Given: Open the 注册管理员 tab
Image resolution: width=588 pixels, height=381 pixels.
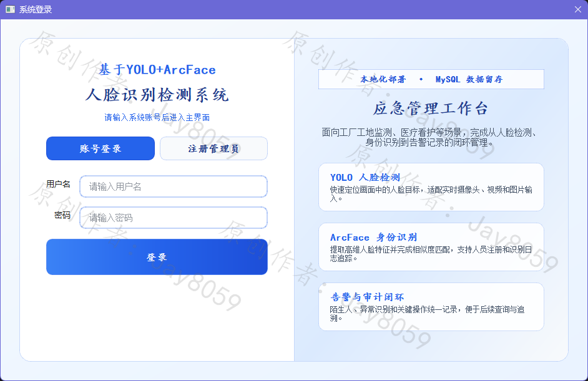Looking at the screenshot, I should click(x=213, y=148).
